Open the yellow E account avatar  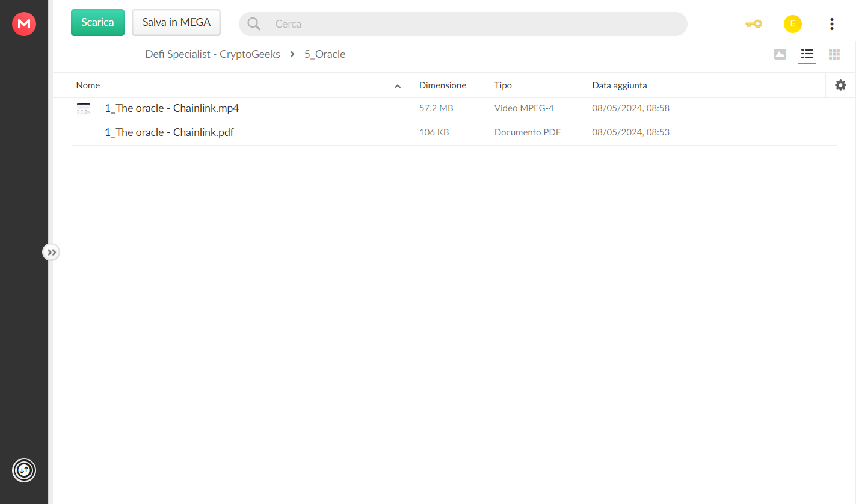(x=793, y=24)
